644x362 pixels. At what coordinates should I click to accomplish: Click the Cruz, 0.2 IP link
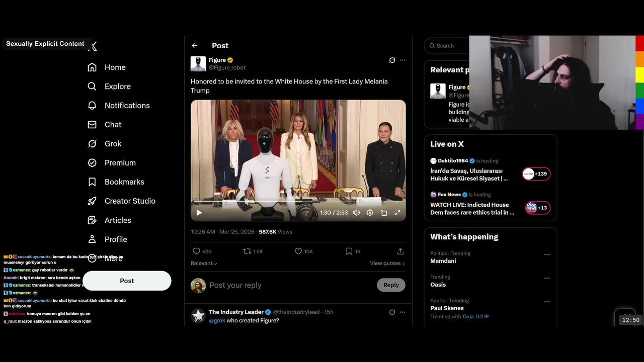(x=475, y=317)
